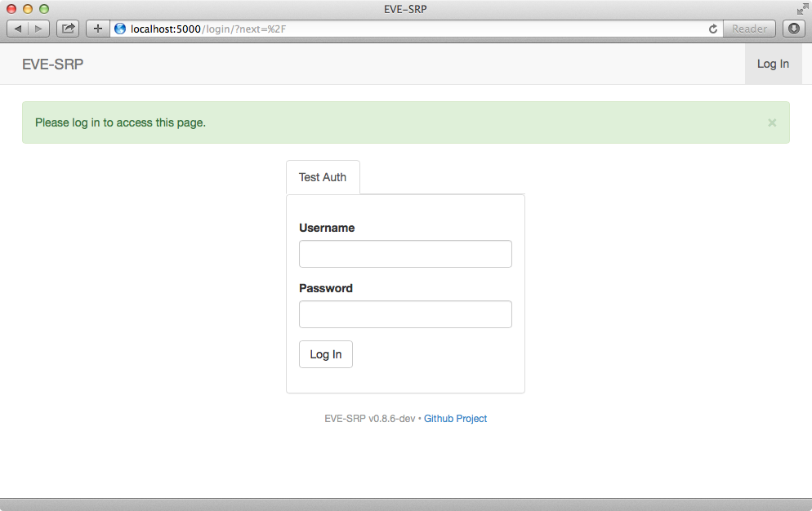Open the Github Project link
812x511 pixels.
pos(455,418)
